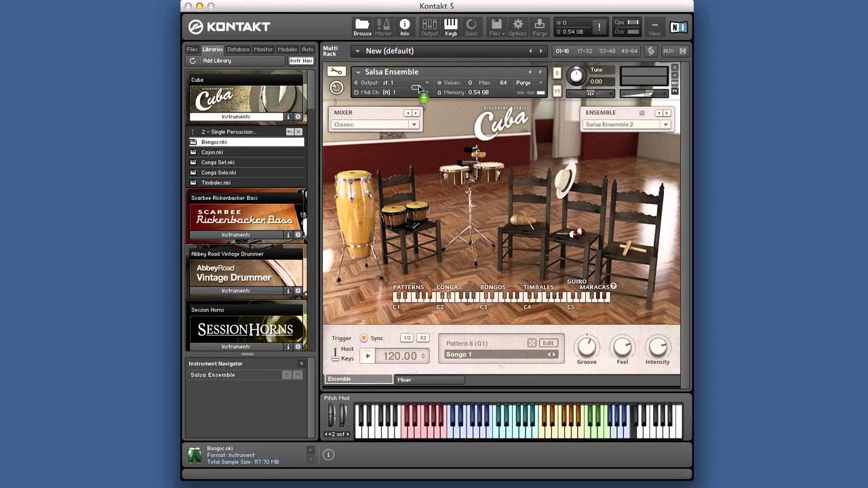
Task: Open the View menu in the toolbar
Action: point(654,27)
